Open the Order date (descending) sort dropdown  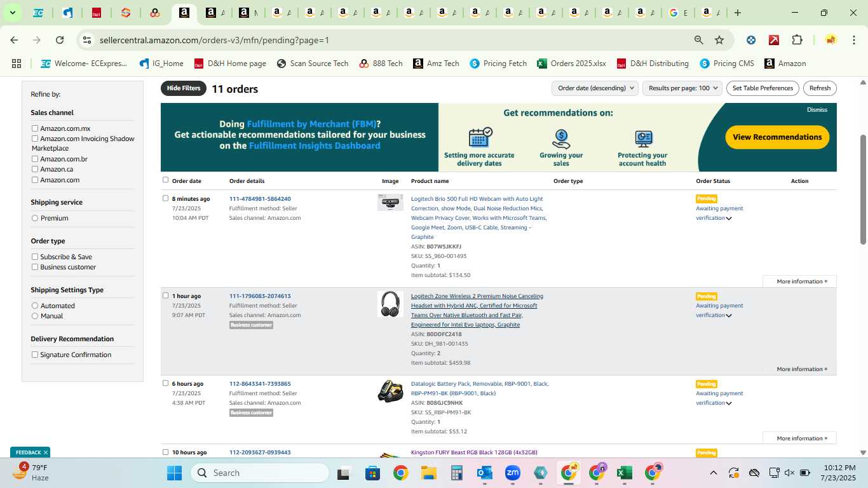click(x=595, y=88)
